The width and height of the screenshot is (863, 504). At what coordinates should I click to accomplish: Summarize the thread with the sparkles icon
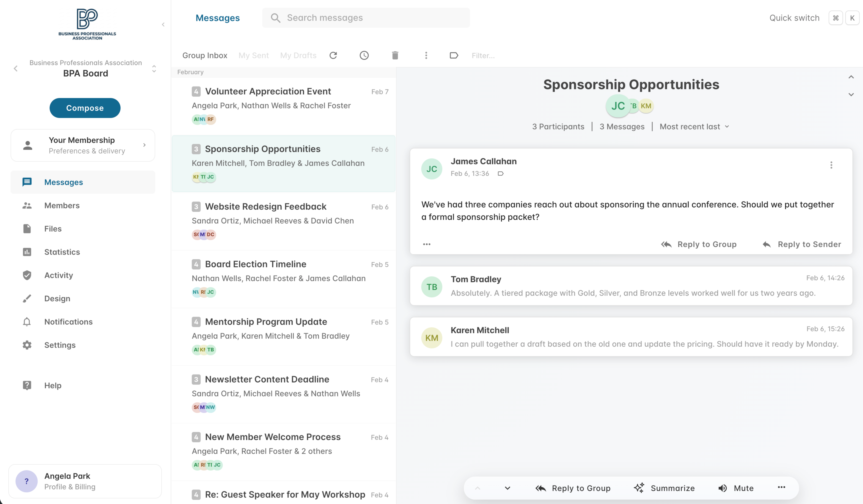pos(665,488)
